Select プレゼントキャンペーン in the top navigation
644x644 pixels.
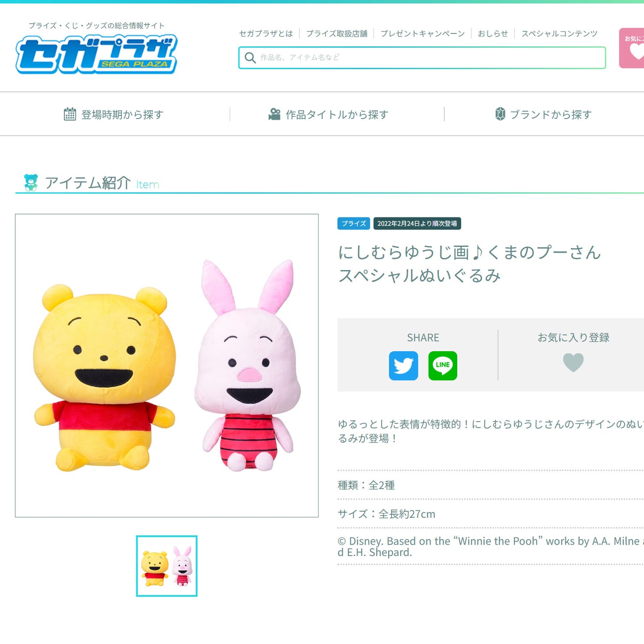(x=422, y=33)
